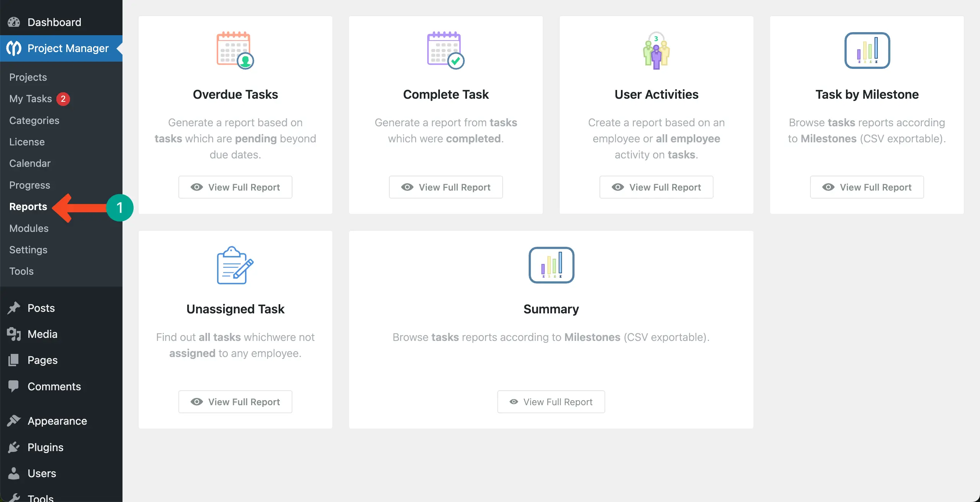Viewport: 980px width, 502px height.
Task: Select the Reports sidebar link
Action: pos(28,207)
